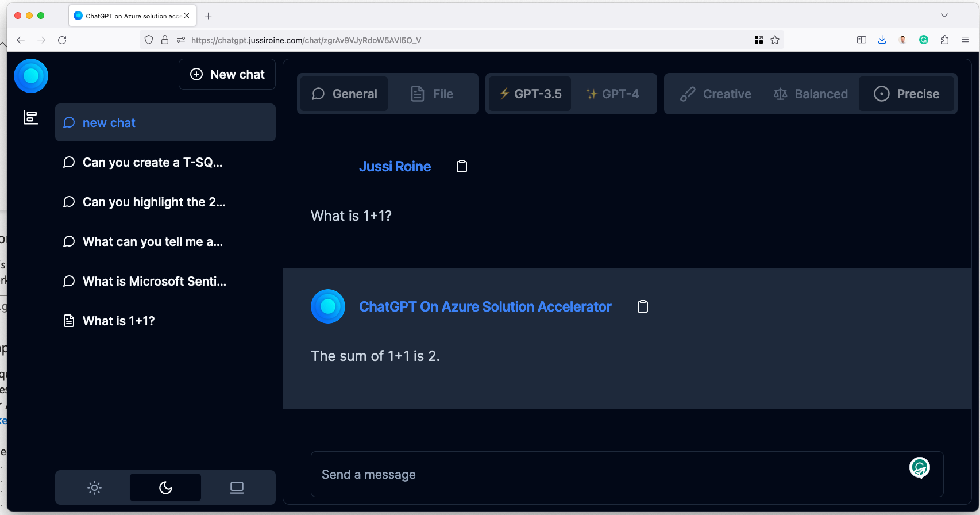Open the sidebar menu icon below the logo
Viewport: 980px width, 515px height.
click(30, 117)
